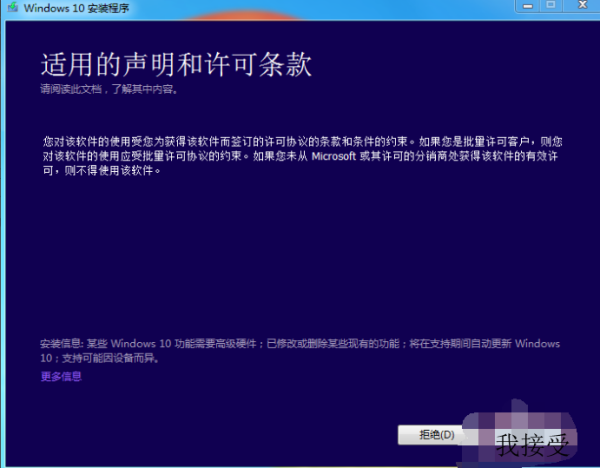The height and width of the screenshot is (468, 600).
Task: Click the Windows 10 setup title bar icon
Action: (x=12, y=7)
